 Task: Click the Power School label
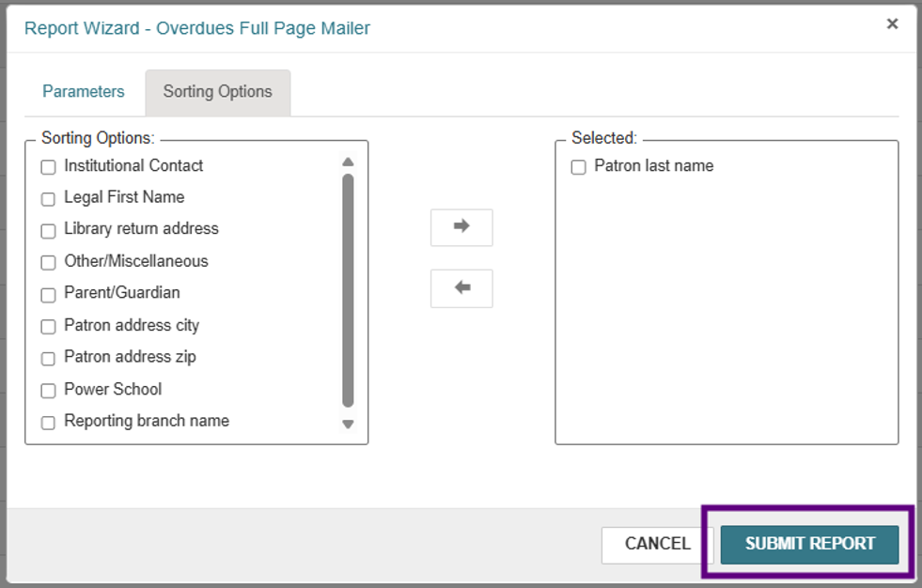pos(113,390)
